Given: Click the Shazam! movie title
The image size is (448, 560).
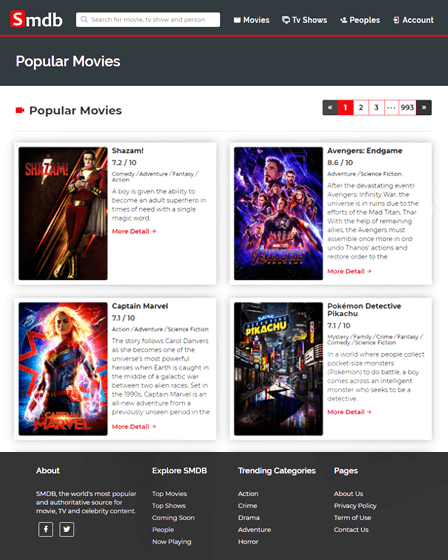Looking at the screenshot, I should (x=128, y=151).
